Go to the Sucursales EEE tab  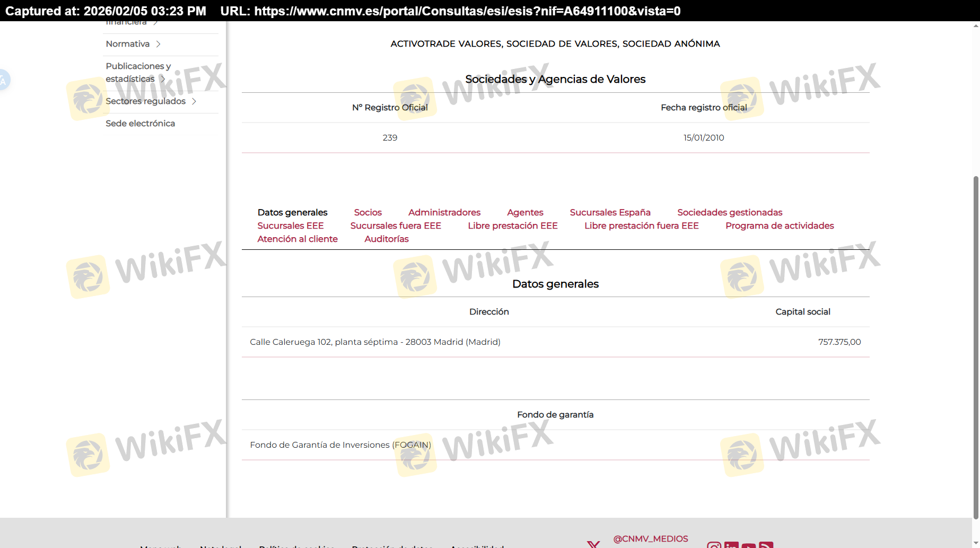pos(290,225)
